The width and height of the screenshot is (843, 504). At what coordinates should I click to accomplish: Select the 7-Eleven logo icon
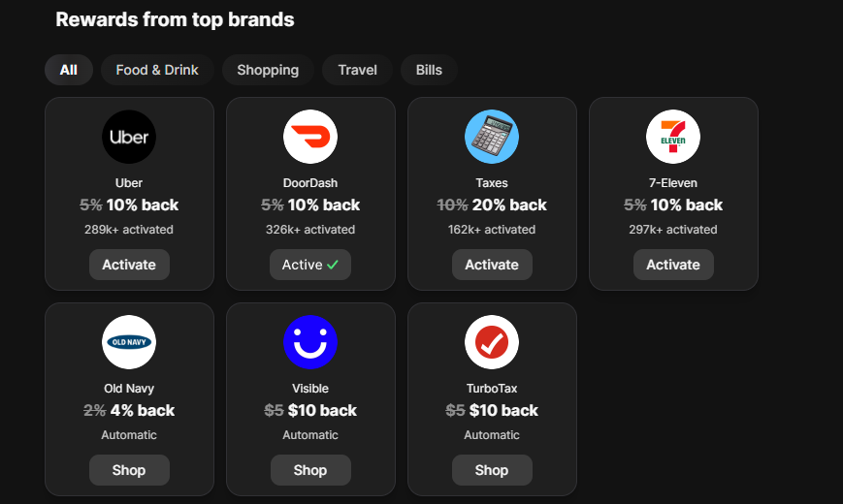673,137
